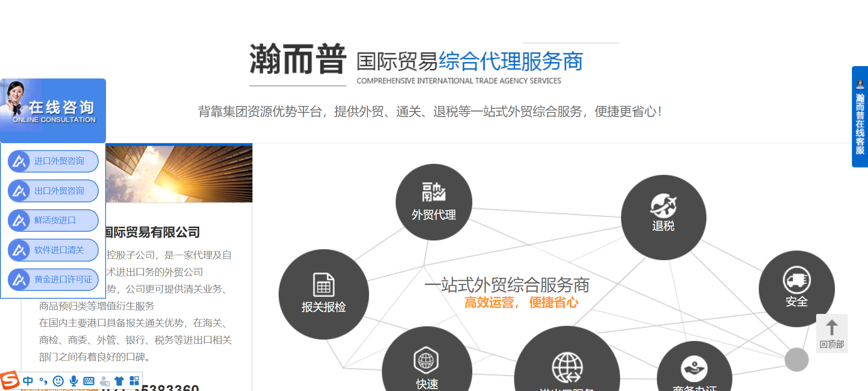Toggle punctuation mode in Sogou toolbar
The height and width of the screenshot is (391, 868).
[x=43, y=381]
